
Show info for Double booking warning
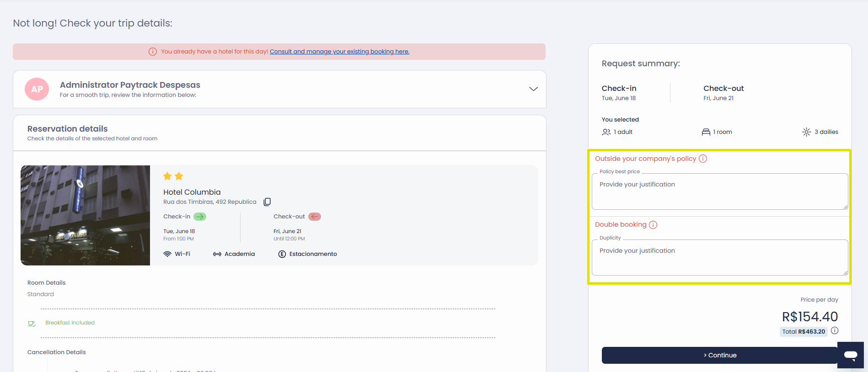click(653, 225)
